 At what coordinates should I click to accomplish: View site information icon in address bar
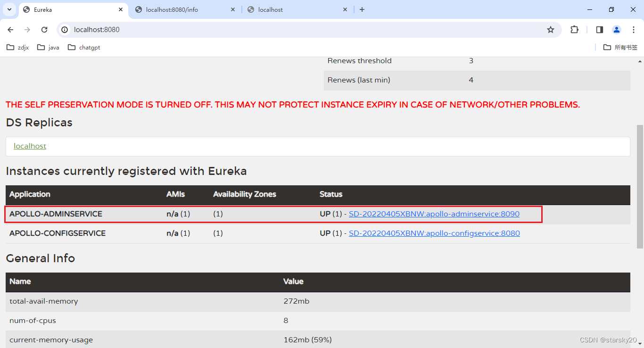point(65,30)
